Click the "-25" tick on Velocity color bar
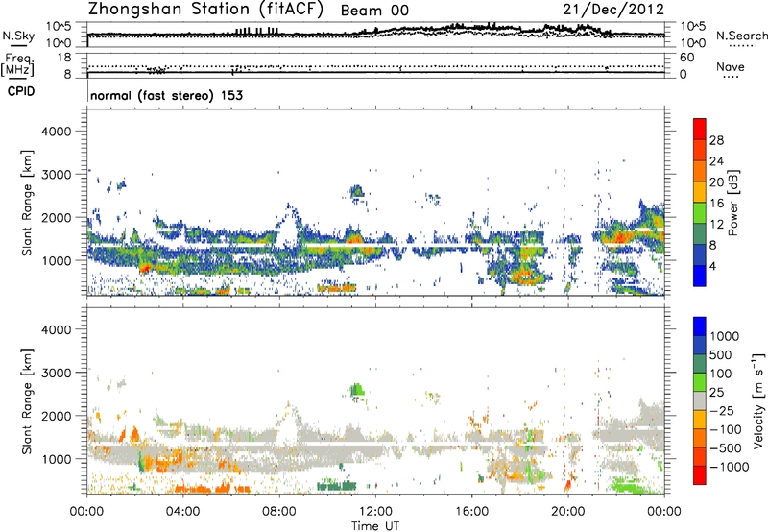This screenshot has width=768, height=532. [x=720, y=411]
